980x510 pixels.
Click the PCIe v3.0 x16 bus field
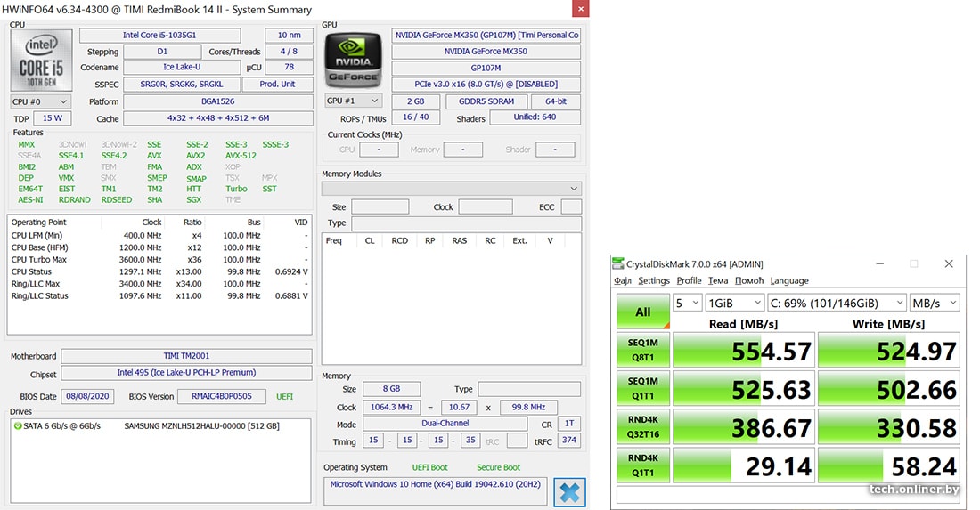pyautogui.click(x=486, y=85)
